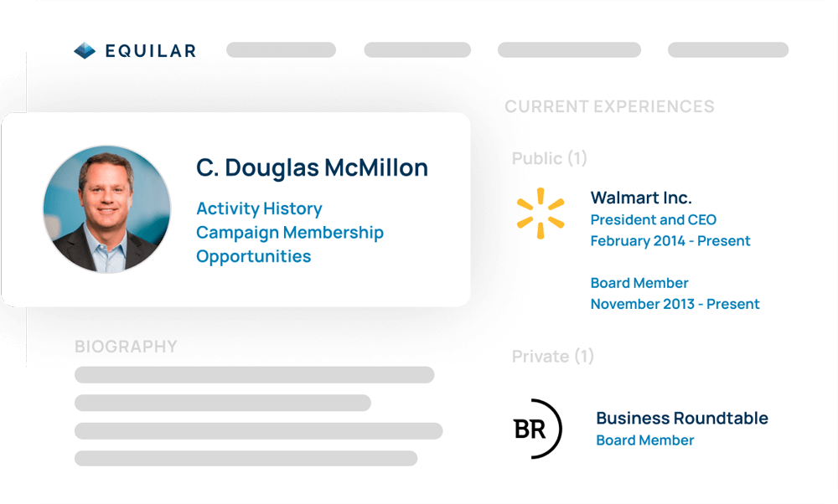Click the C. Douglas McMillon name heading
Screen dimensions: 838x504
pos(312,167)
